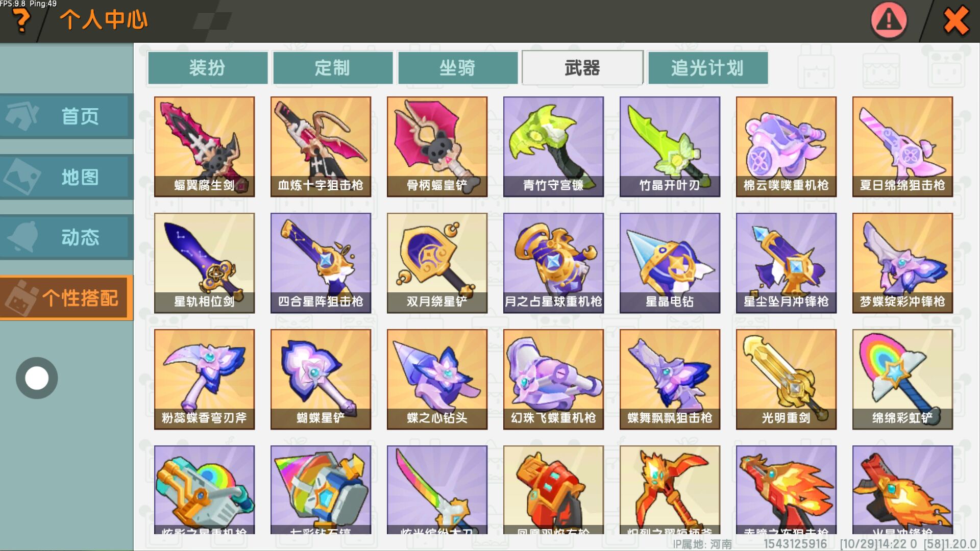980x551 pixels.
Task: Click the red warning report icon
Action: tap(889, 21)
